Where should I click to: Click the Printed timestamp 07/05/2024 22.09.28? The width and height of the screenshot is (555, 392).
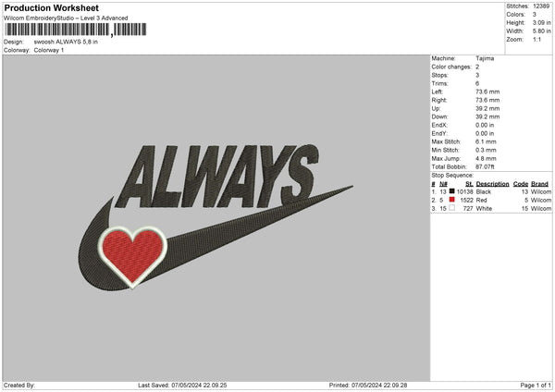pyautogui.click(x=379, y=386)
